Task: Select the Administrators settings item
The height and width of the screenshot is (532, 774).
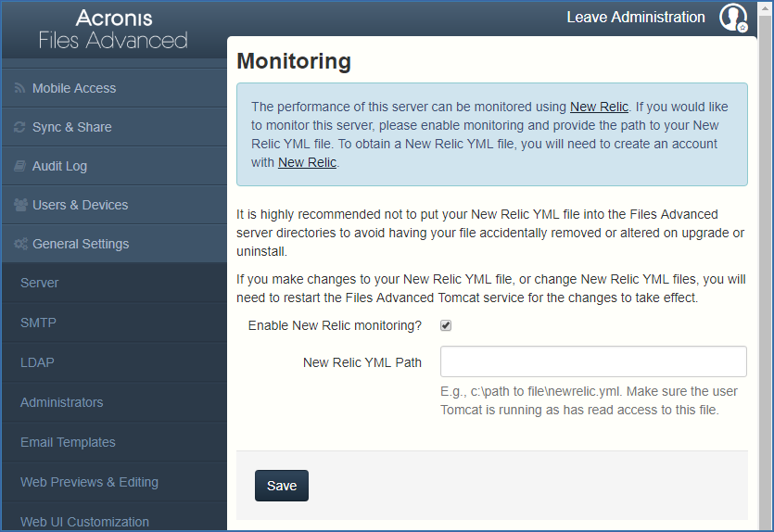Action: (115, 402)
